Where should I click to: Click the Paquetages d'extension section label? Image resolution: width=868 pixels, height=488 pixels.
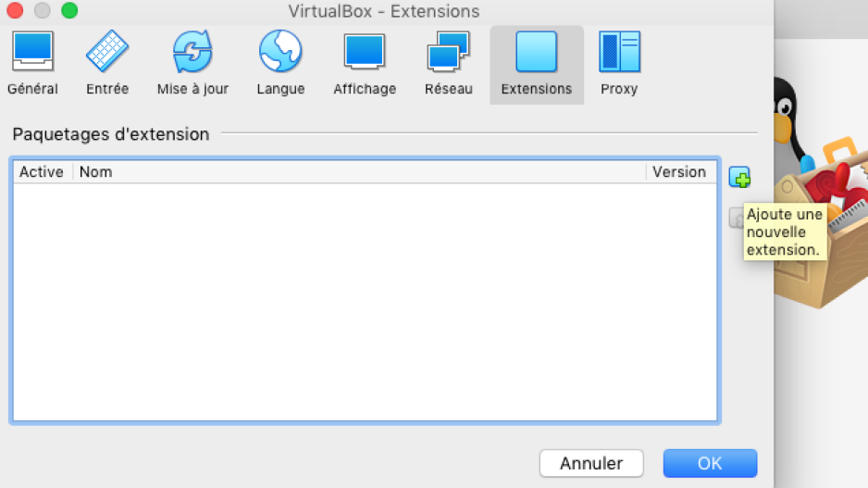pyautogui.click(x=111, y=134)
